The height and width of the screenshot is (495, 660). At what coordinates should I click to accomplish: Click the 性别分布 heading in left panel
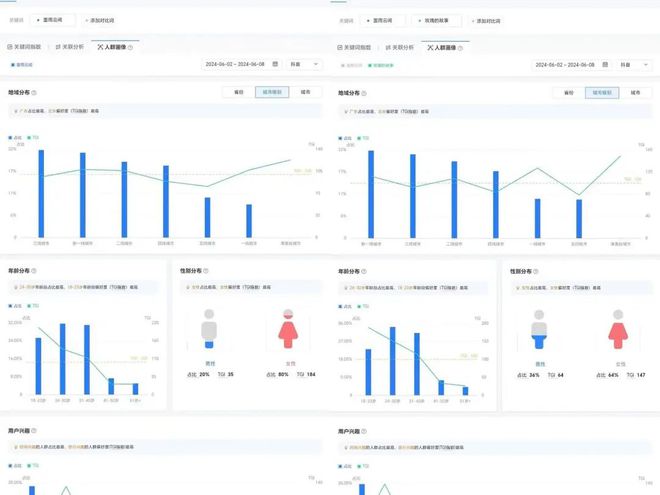191,271
